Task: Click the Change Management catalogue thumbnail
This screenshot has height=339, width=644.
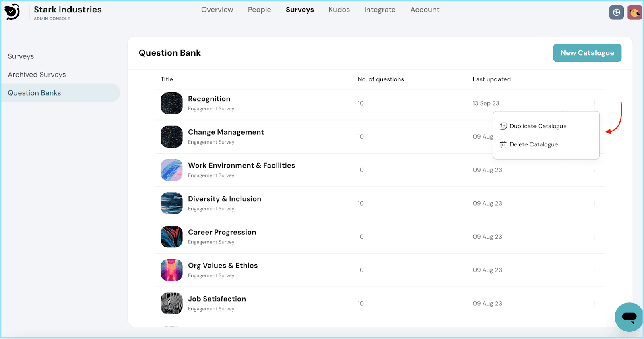Action: click(171, 137)
